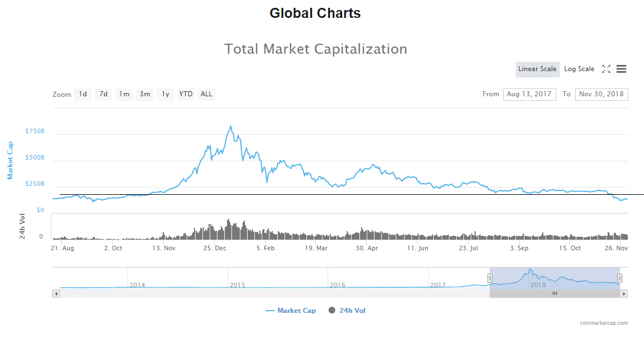644x337 pixels.
Task: Click navigator right scroll arrow
Action: (x=624, y=293)
